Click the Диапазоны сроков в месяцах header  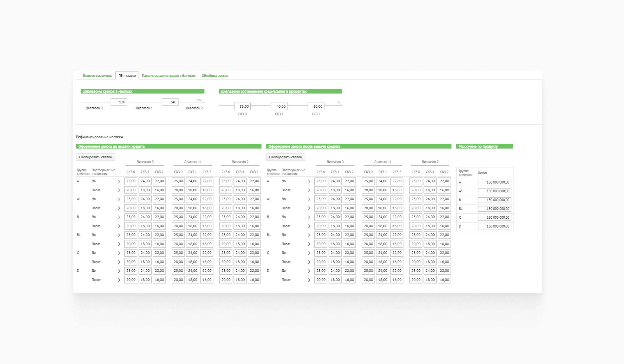(142, 91)
